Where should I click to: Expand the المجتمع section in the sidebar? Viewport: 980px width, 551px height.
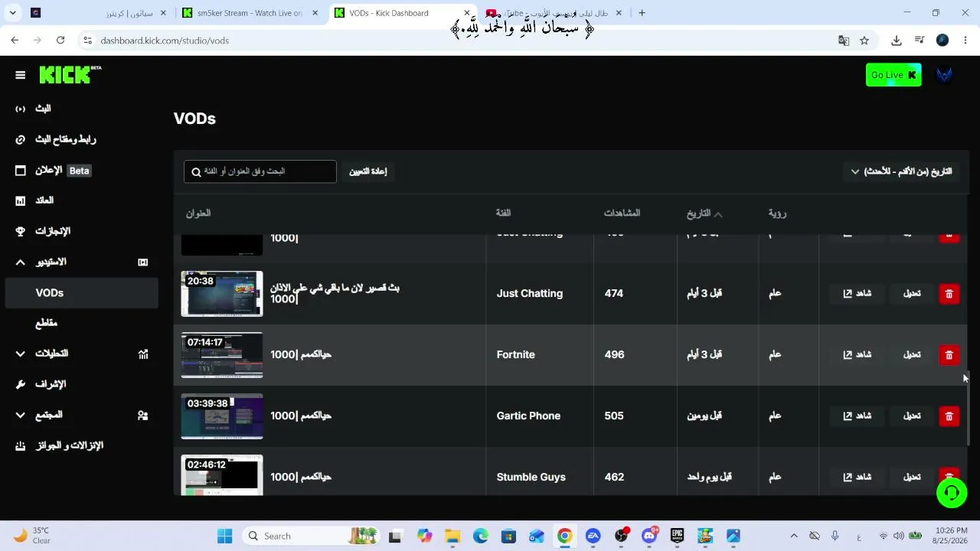[x=21, y=415]
